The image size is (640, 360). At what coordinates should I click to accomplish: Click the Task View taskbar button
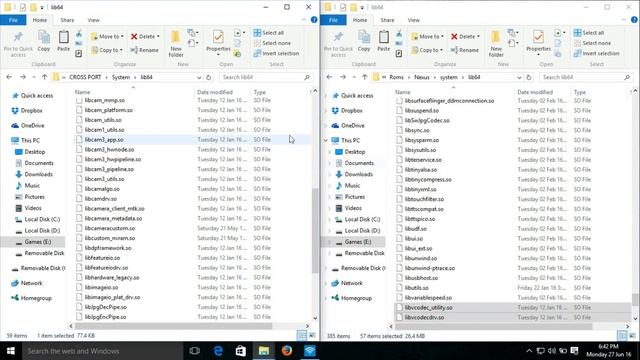(x=195, y=351)
